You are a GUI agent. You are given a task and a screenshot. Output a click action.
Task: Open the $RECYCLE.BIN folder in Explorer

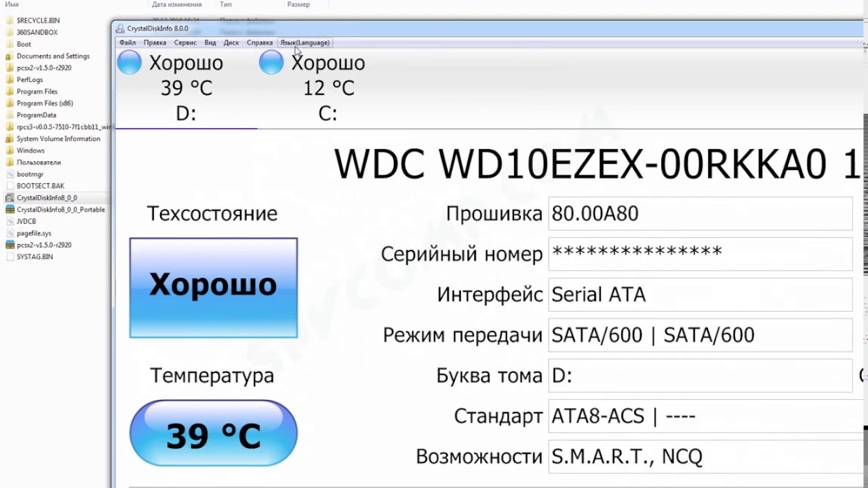pyautogui.click(x=38, y=20)
